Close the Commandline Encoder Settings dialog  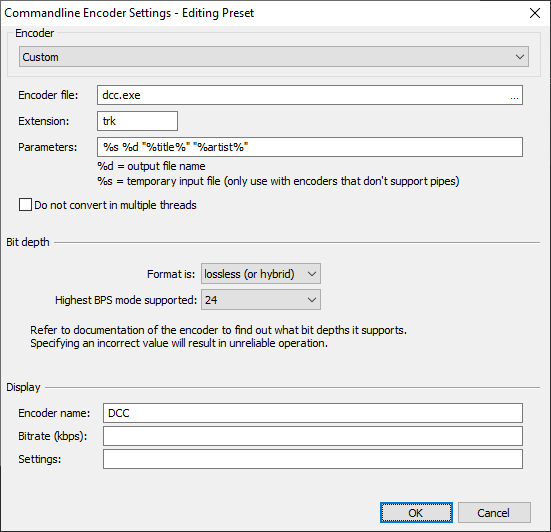(x=535, y=13)
